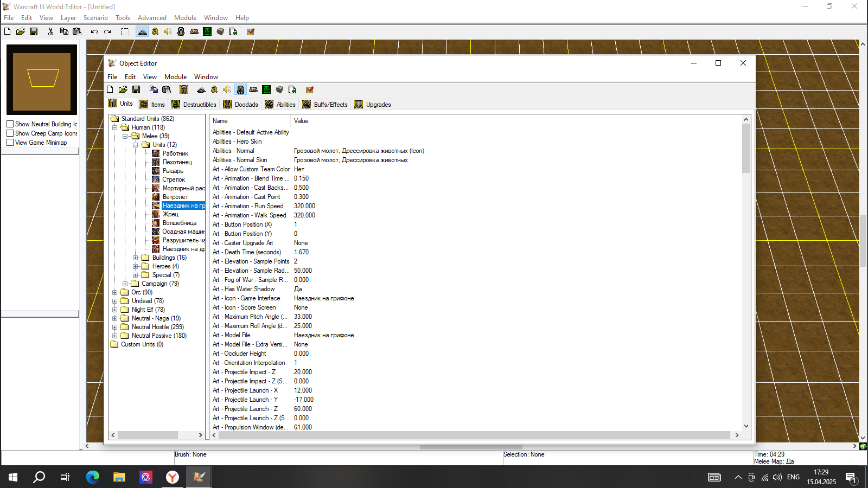Click the Value column header
The height and width of the screenshot is (488, 868).
(x=516, y=121)
